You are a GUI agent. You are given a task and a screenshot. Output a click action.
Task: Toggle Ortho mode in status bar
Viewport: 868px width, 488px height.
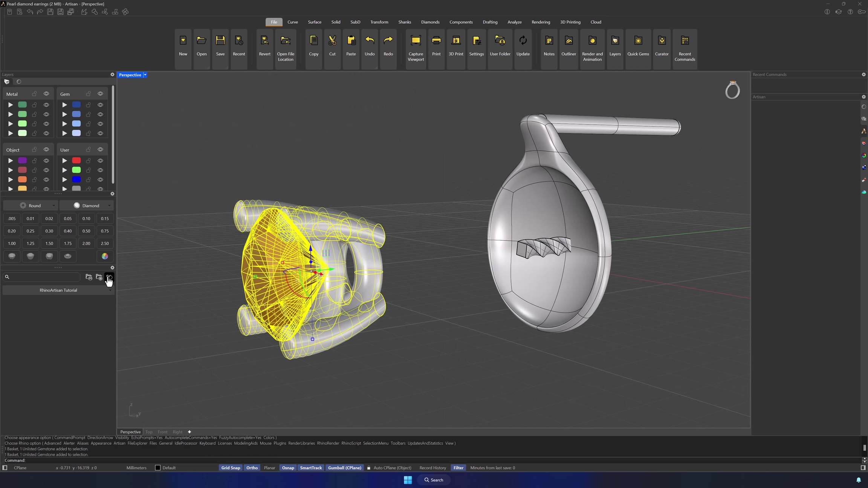tap(252, 468)
